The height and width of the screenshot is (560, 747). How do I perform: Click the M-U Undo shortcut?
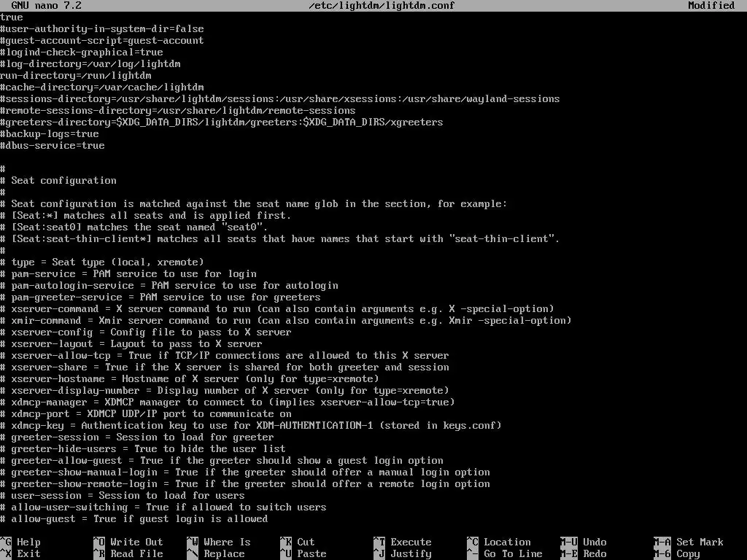584,542
